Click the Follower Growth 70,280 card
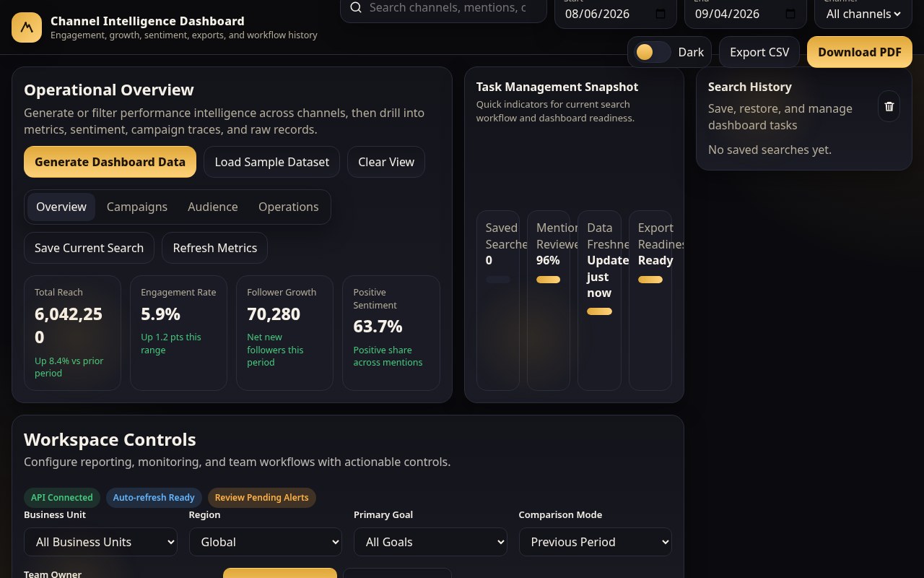The image size is (924, 578). click(284, 333)
